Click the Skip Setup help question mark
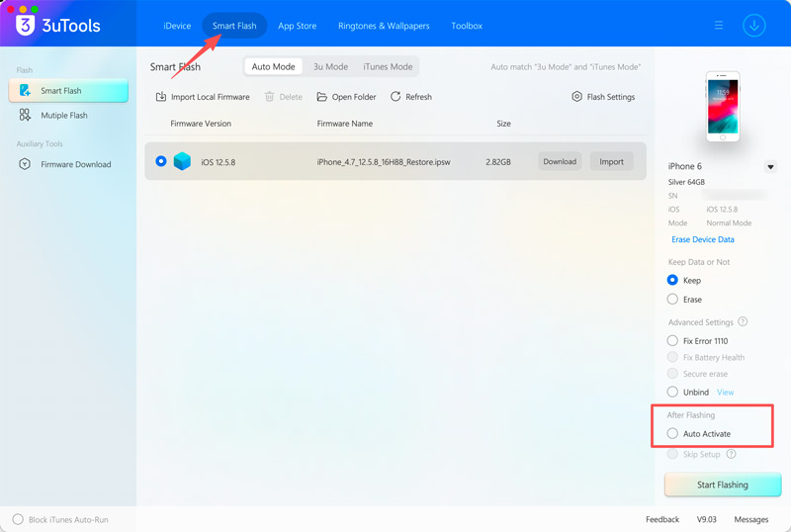 point(731,454)
